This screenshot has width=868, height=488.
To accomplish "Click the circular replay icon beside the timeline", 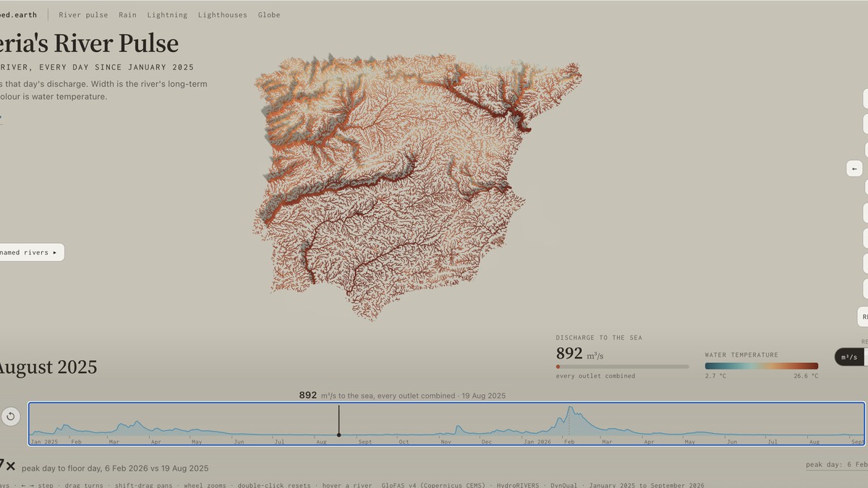I will pos(10,416).
